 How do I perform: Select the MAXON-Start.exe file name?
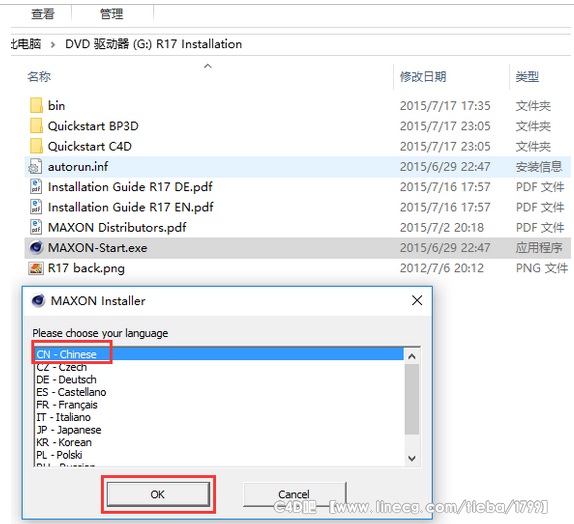tap(97, 248)
